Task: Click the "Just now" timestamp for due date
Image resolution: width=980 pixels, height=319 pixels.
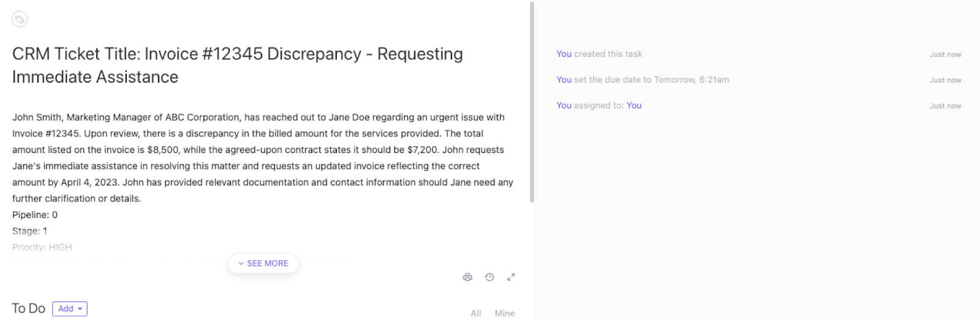Action: pyautogui.click(x=945, y=80)
